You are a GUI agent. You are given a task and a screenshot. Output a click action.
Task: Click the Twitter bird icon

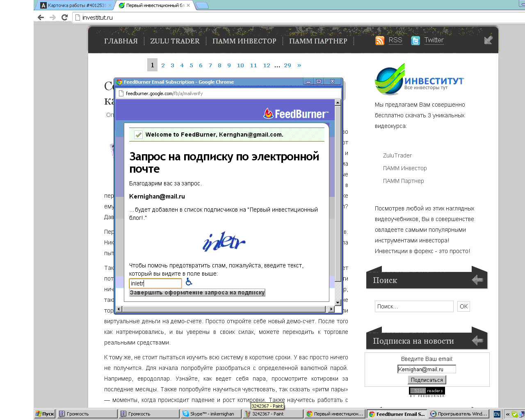[x=415, y=41]
